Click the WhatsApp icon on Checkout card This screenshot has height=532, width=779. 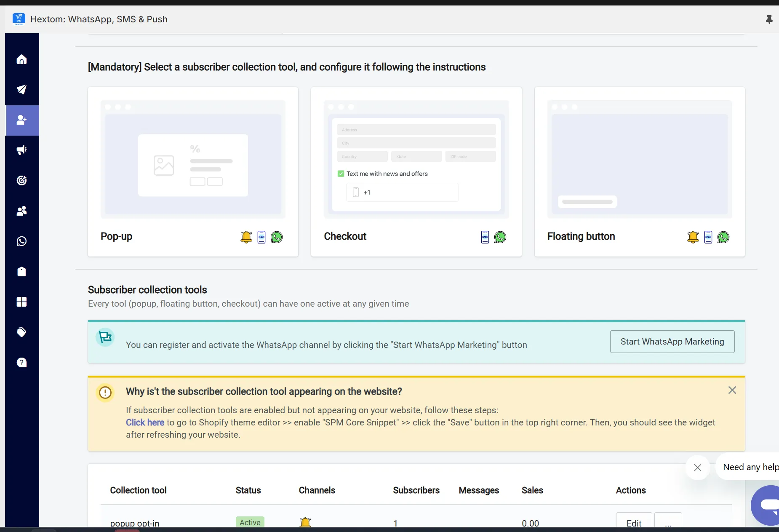point(500,237)
